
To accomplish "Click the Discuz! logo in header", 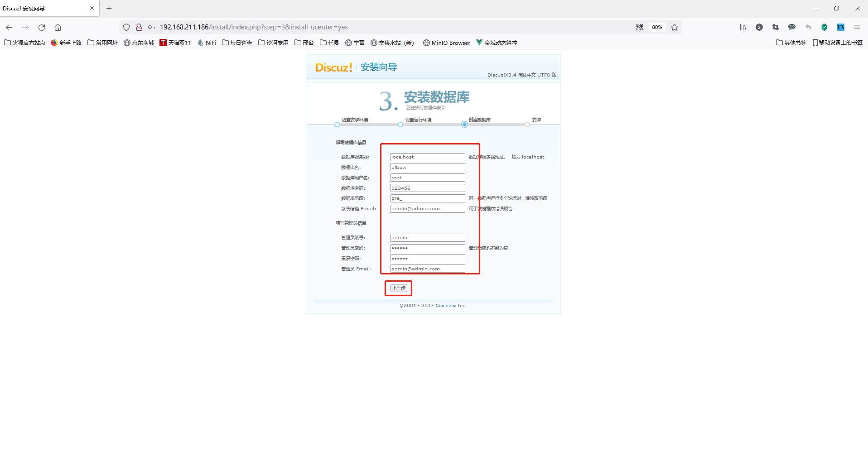I will click(x=334, y=67).
